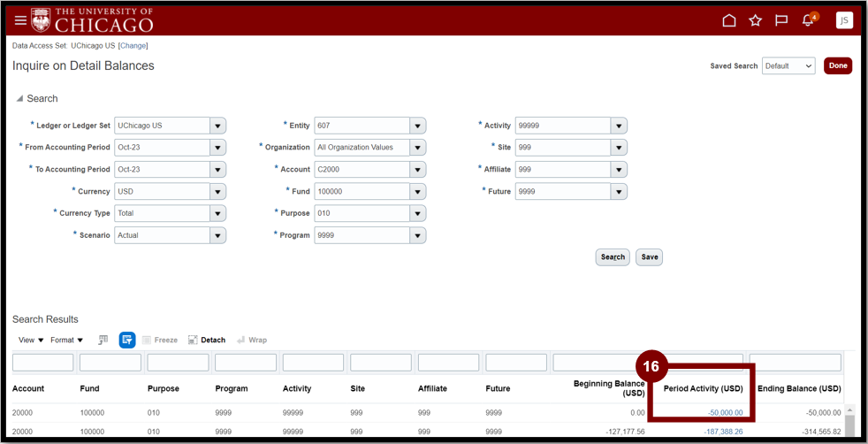Screen dimensions: 868x444
Task: Click the Done button
Action: point(838,65)
